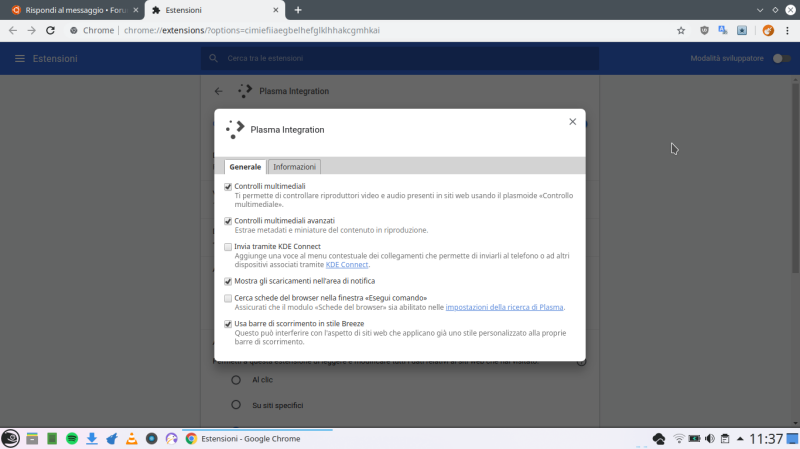Close the Plasma Integration options dialog
Screen dimensions: 800x449
[572, 121]
